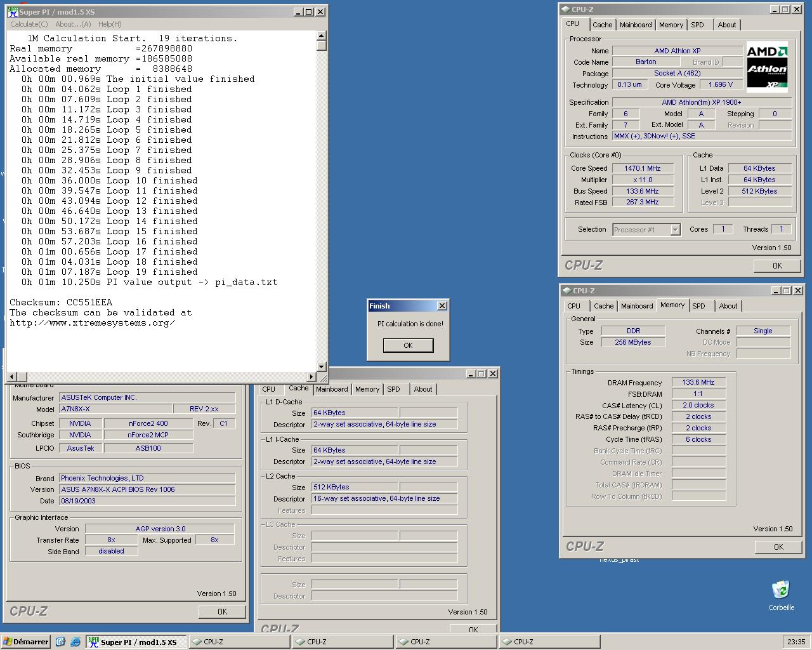Screen dimensions: 812x650
Task: Click OK in the CPU-Z Mainboard window
Action: [222, 612]
